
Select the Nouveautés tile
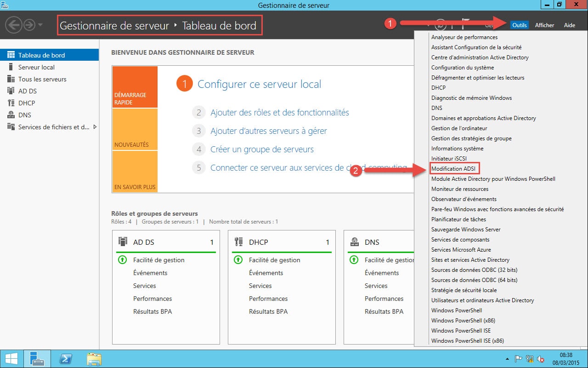pos(135,129)
